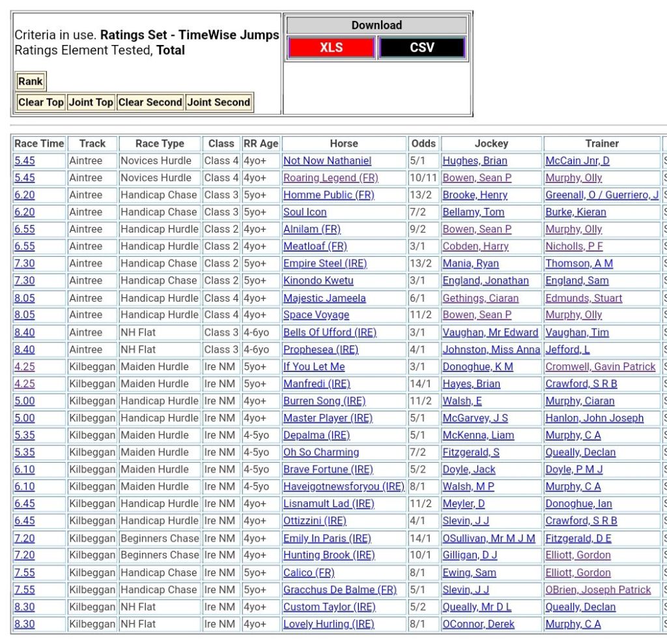The image size is (667, 644).
Task: Open horse Not Now Nathaniel
Action: tap(327, 161)
